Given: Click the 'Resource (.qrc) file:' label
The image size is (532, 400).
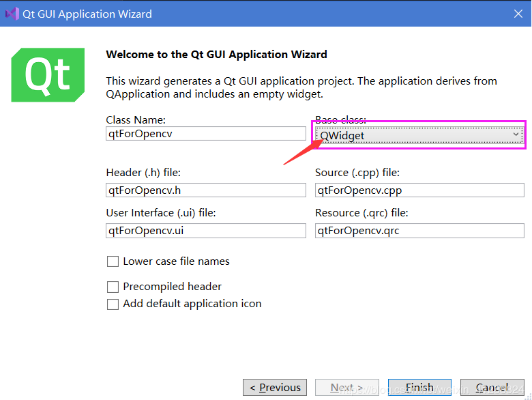Looking at the screenshot, I should click(x=361, y=213).
